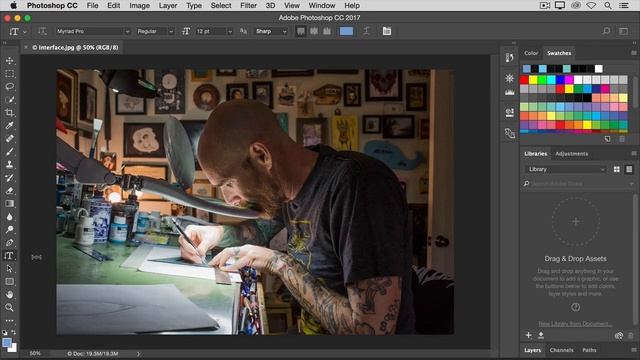Viewport: 640px width, 360px height.
Task: Select the Gradient tool
Action: coord(9,203)
